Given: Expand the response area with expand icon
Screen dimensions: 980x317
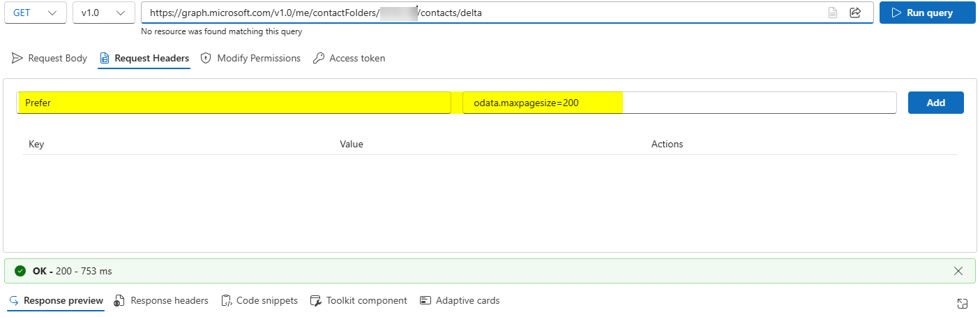Looking at the screenshot, I should coord(962,303).
